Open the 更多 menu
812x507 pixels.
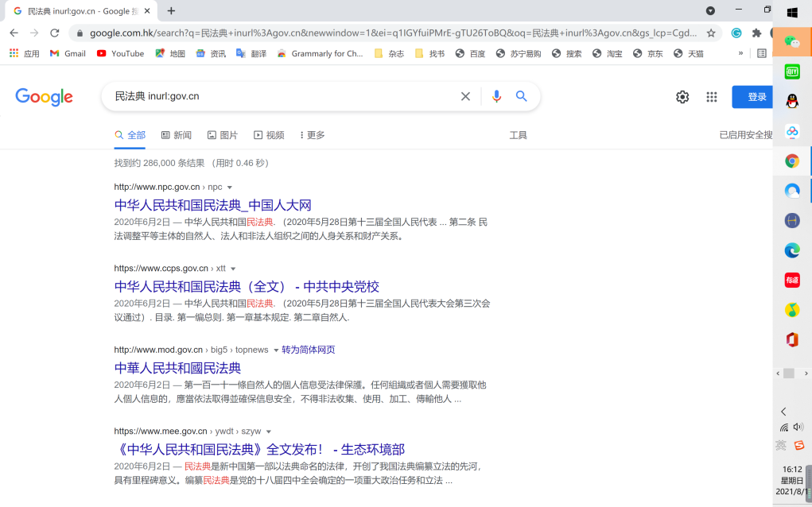pyautogui.click(x=313, y=135)
